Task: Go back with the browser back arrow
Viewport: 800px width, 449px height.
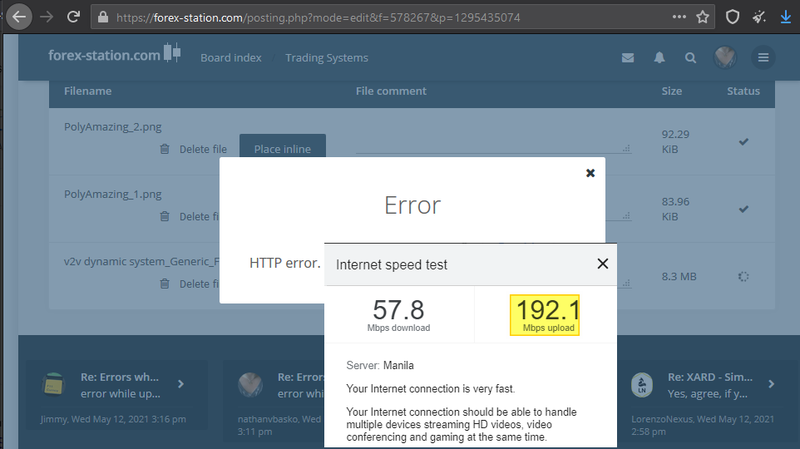Action: [x=19, y=17]
